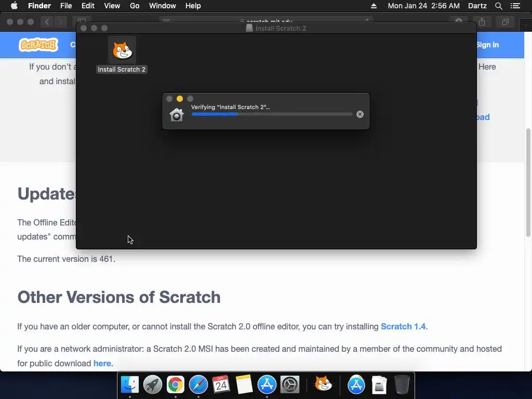532x399 pixels.
Task: Click the Scratch cat icon in Dock
Action: pyautogui.click(x=323, y=384)
